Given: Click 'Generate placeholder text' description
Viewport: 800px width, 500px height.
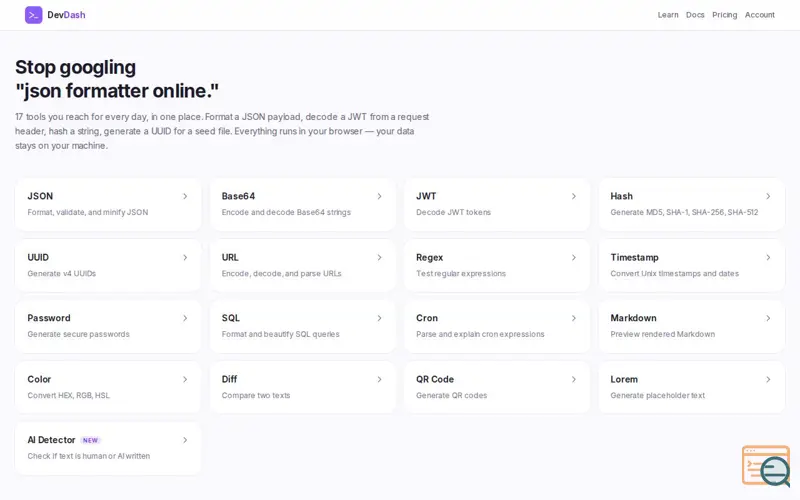Looking at the screenshot, I should click(x=658, y=395).
